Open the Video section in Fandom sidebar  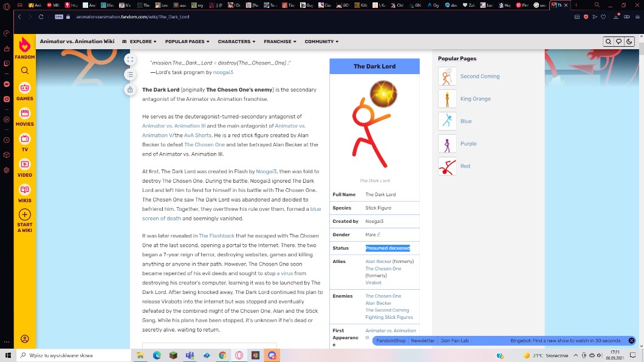[24, 165]
